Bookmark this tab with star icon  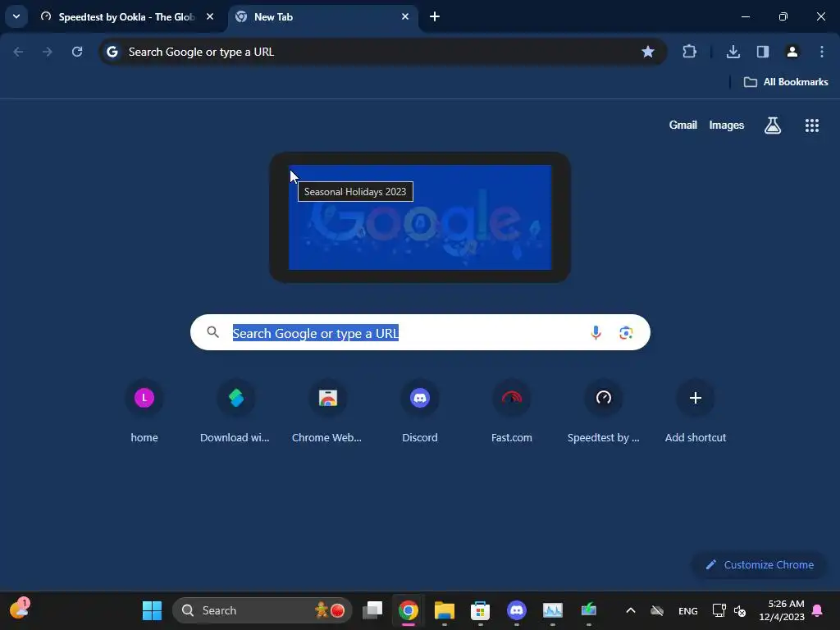click(x=648, y=52)
